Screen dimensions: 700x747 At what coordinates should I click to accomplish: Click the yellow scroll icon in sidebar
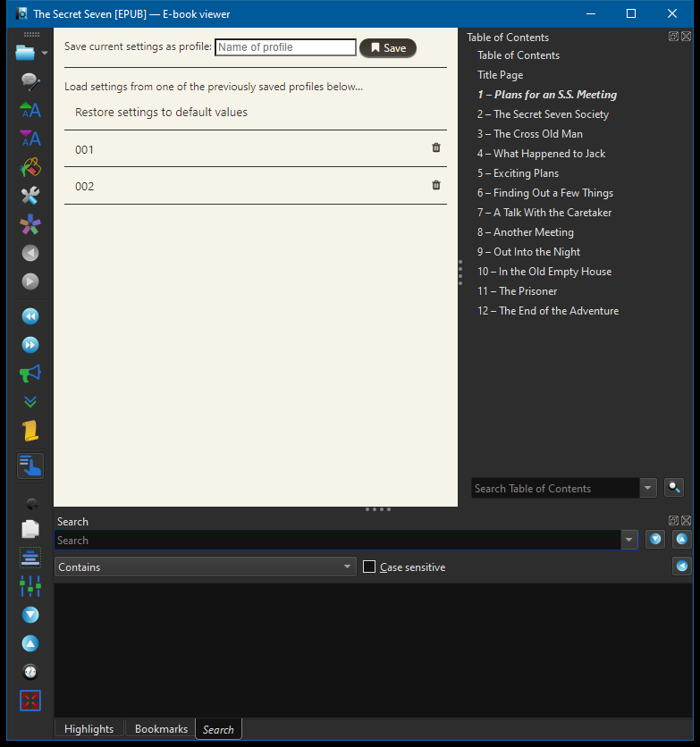[30, 431]
